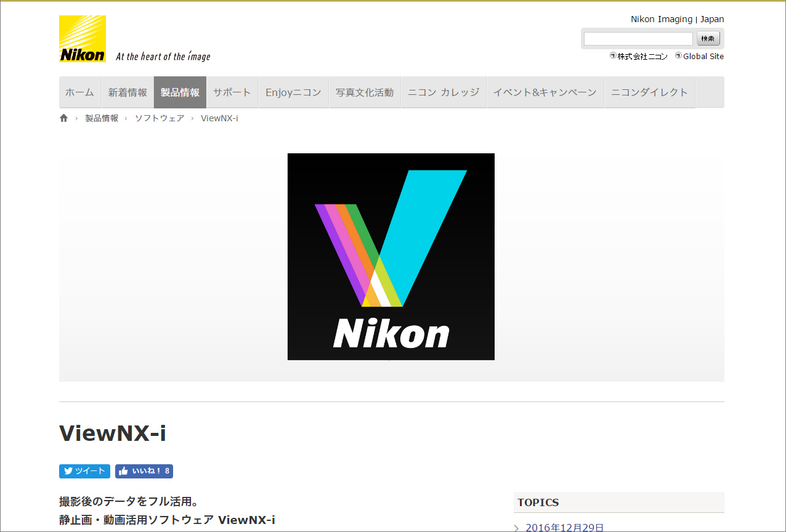786x532 pixels.
Task: Open the ニコン カレッジ navigation tab
Action: pos(444,92)
